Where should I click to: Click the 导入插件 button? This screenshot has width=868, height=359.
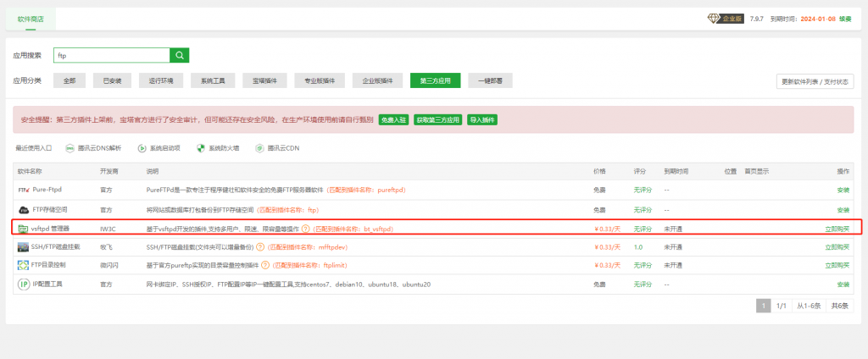click(x=482, y=119)
